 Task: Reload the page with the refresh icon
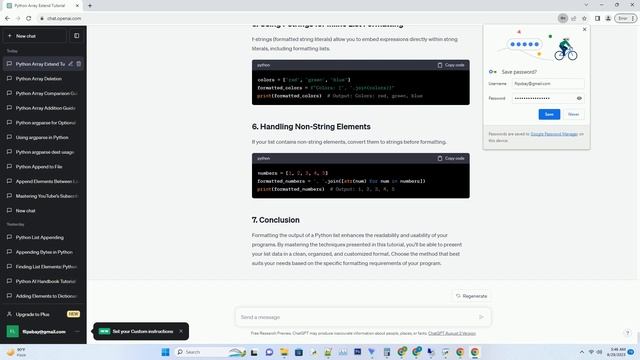point(29,18)
